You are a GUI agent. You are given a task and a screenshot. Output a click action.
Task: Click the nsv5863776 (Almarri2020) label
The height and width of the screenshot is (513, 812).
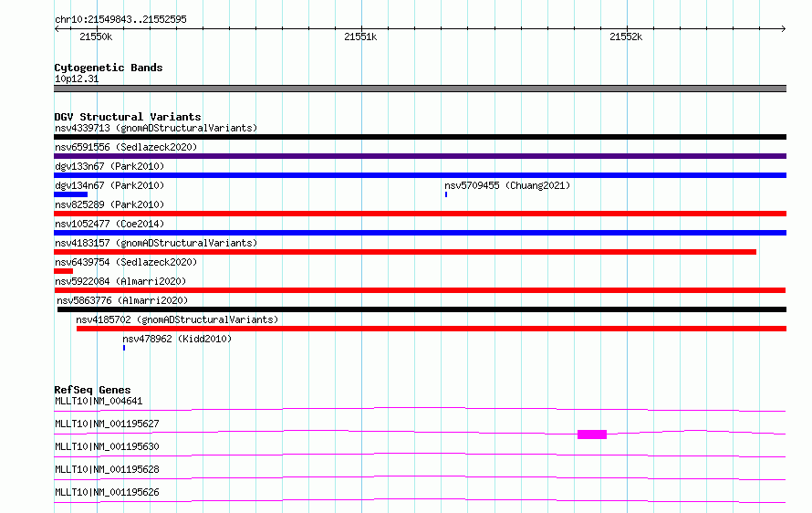click(122, 300)
